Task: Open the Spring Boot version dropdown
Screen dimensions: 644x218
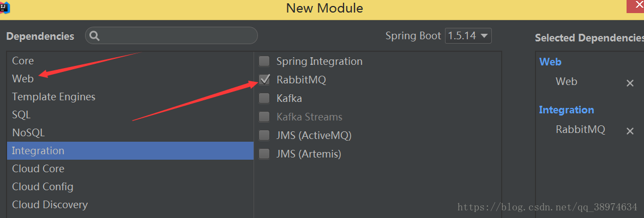Action: [x=468, y=36]
